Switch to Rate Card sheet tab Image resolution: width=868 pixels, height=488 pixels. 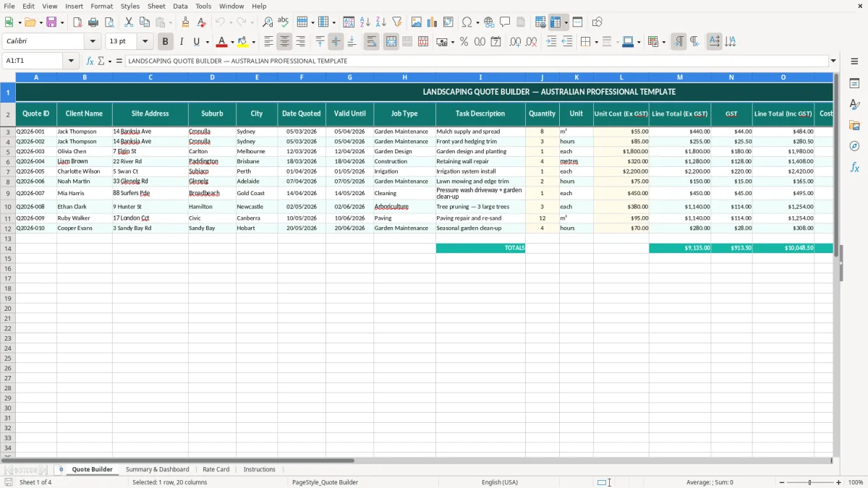pyautogui.click(x=216, y=470)
